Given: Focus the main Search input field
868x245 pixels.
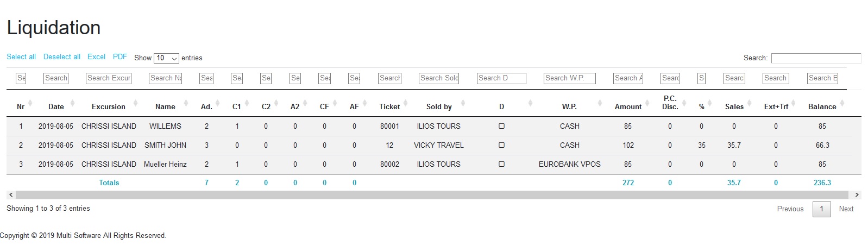Looking at the screenshot, I should coord(815,58).
